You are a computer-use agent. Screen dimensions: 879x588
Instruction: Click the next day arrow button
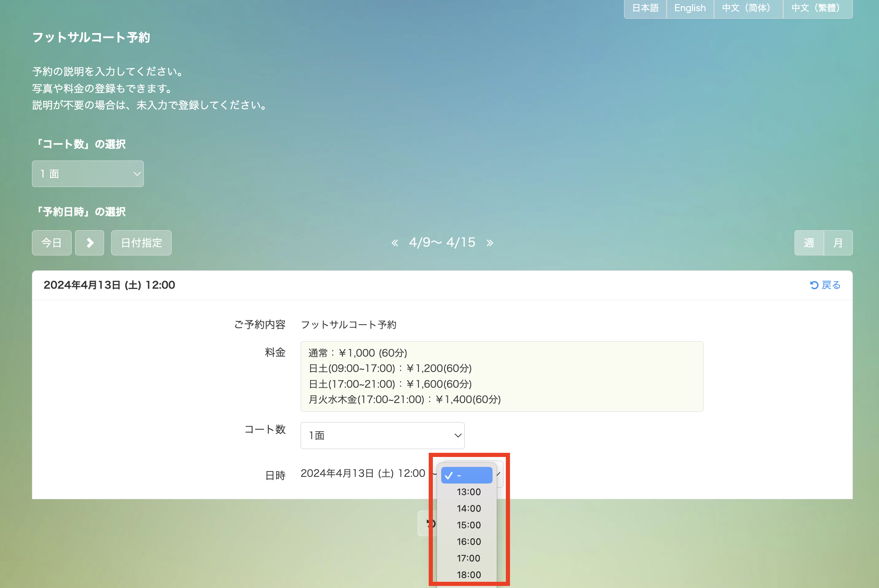[x=90, y=243]
